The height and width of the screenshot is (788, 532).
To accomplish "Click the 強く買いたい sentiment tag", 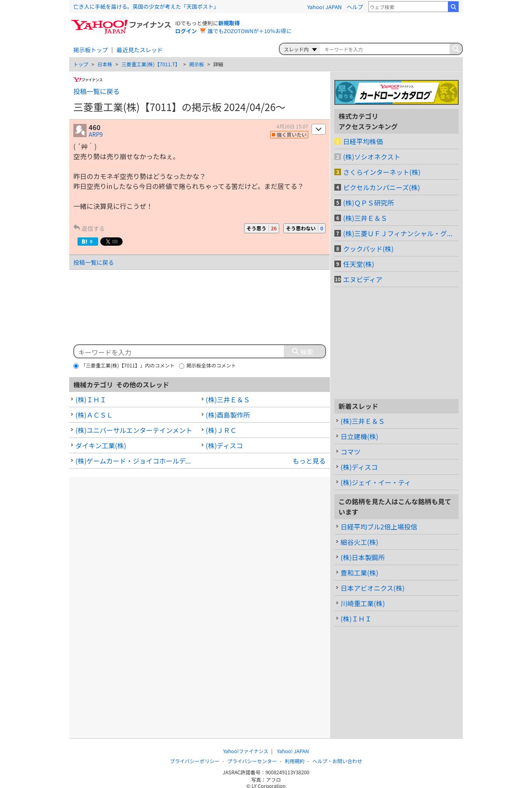I will 289,135.
